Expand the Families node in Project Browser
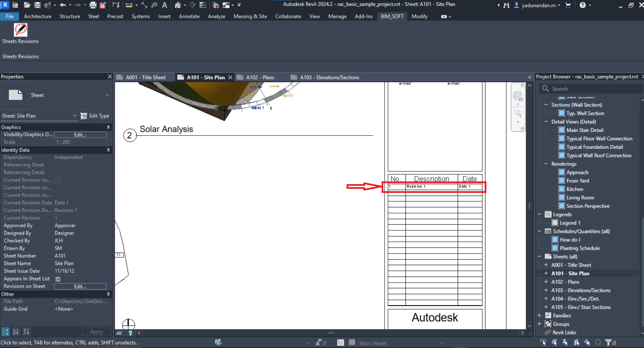 (540, 316)
